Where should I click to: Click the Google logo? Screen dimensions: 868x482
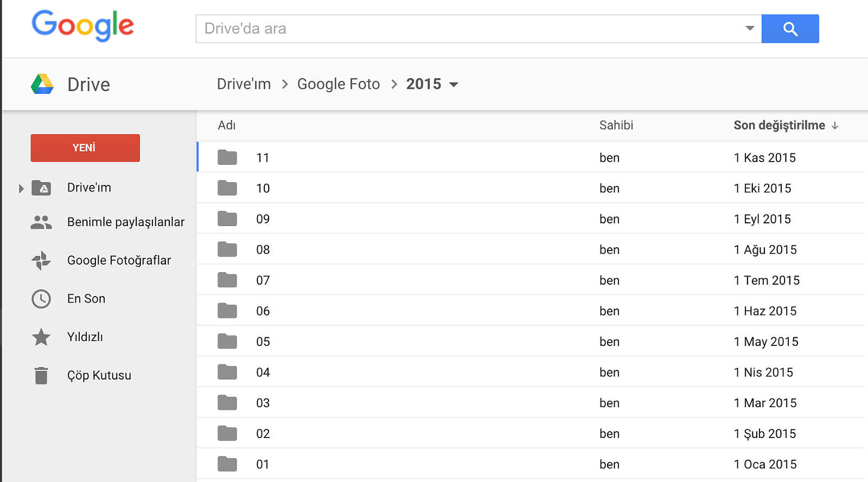pyautogui.click(x=82, y=25)
